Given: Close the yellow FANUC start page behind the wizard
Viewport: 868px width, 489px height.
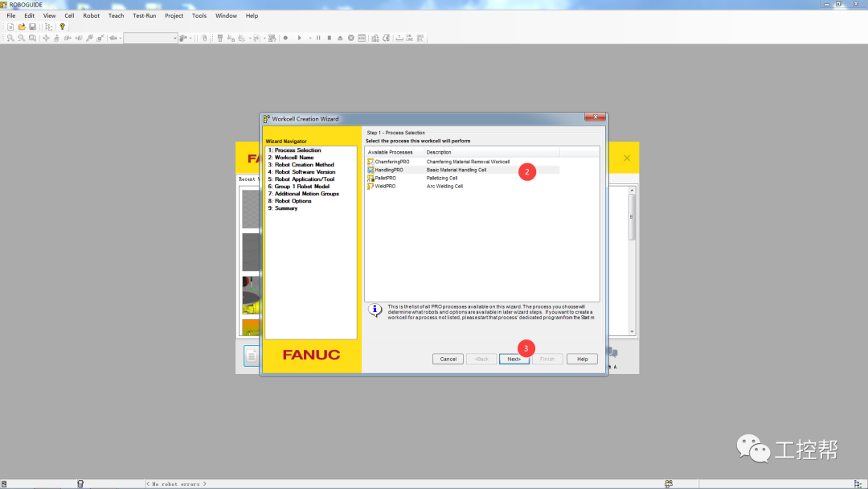Looking at the screenshot, I should (627, 158).
